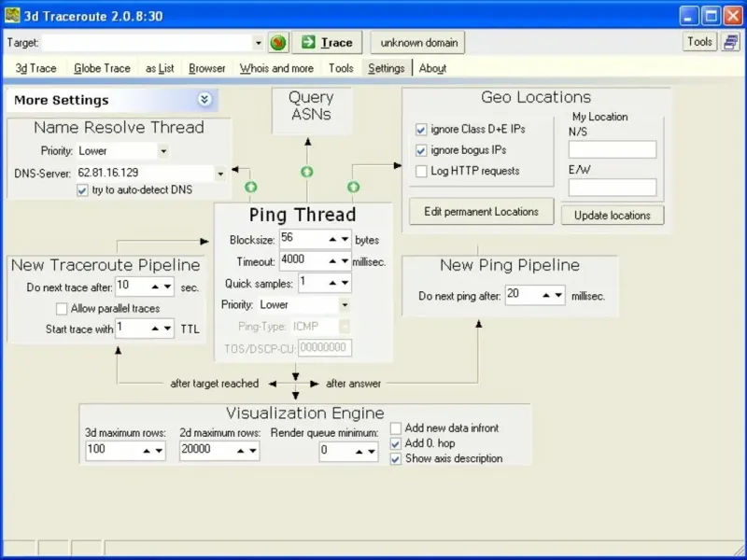Click the green circle leading to Geo Locations
Viewport: 747px width, 560px height.
click(x=353, y=188)
